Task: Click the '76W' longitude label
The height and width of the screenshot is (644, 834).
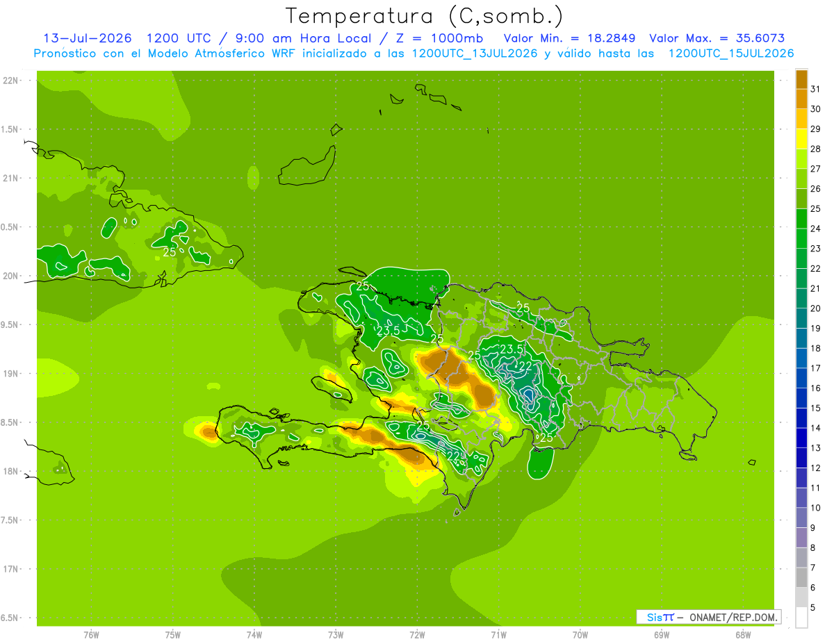Action: (x=91, y=634)
